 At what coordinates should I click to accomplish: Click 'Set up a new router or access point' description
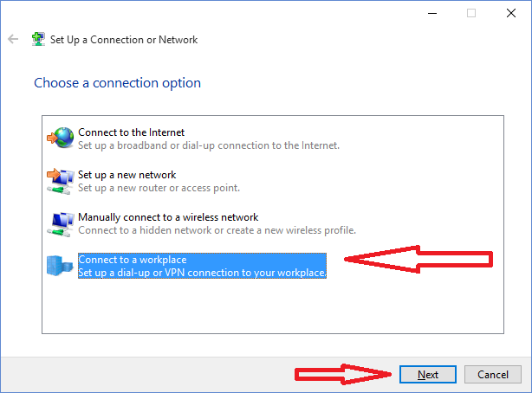tap(159, 188)
